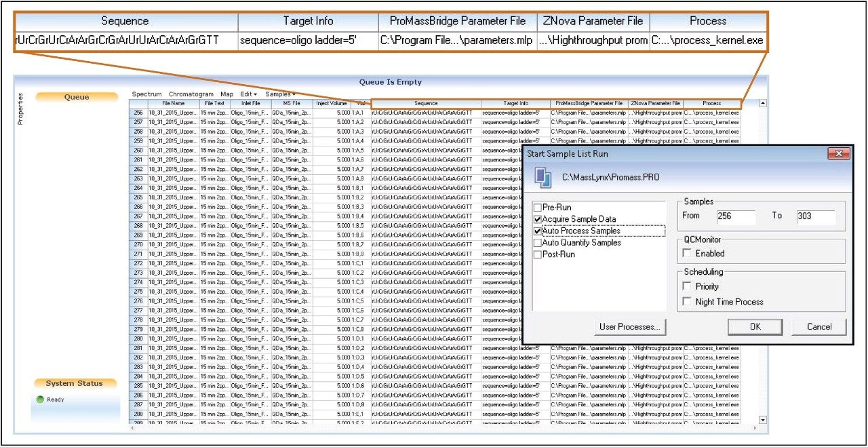Viewport: 868px width, 447px height.
Task: Confirm the run with OK
Action: pos(755,327)
